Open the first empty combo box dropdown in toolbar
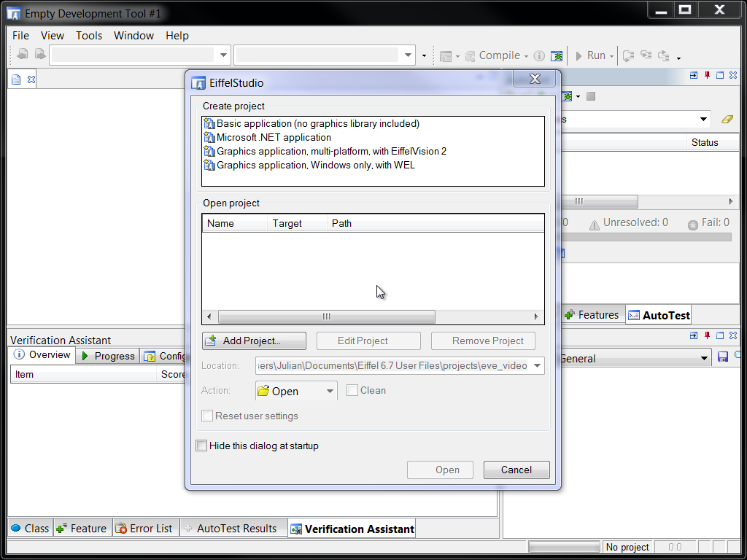 pos(223,55)
